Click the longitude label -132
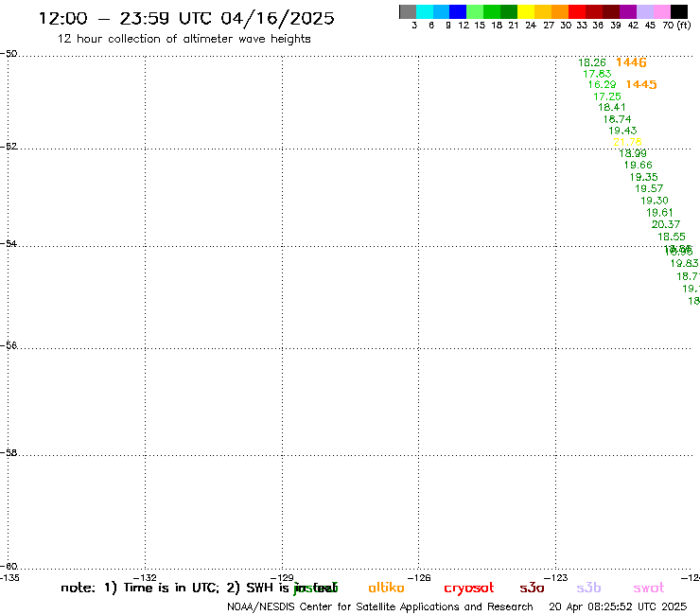Viewport: 700px width, 615px height. point(145,577)
